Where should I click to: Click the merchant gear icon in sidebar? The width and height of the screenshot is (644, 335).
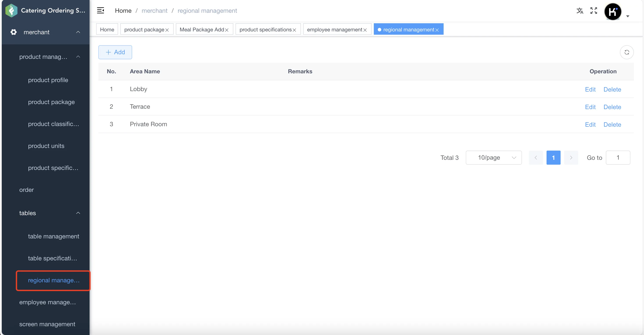(14, 32)
